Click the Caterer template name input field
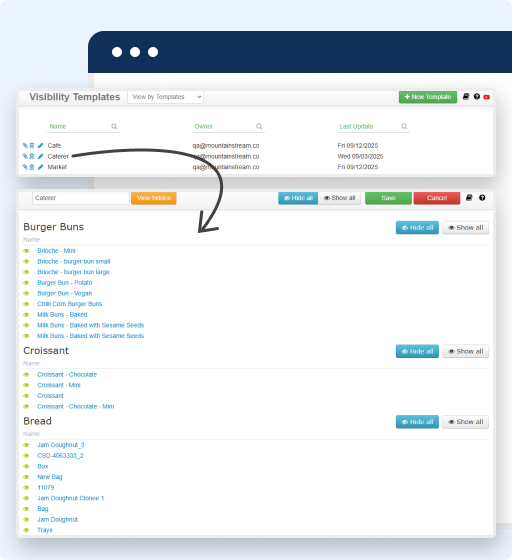 click(81, 198)
